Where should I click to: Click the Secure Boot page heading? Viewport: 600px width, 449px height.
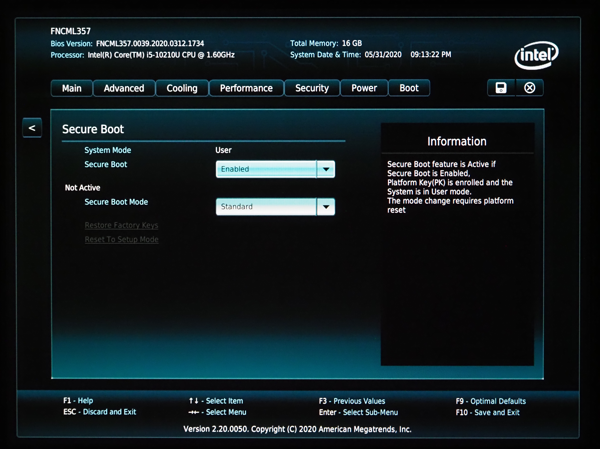[x=93, y=129]
